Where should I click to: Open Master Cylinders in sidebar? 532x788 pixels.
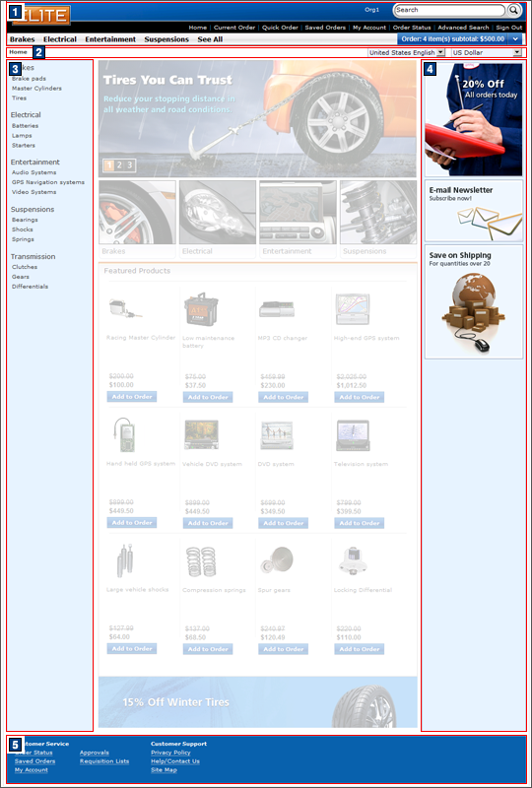click(36, 89)
